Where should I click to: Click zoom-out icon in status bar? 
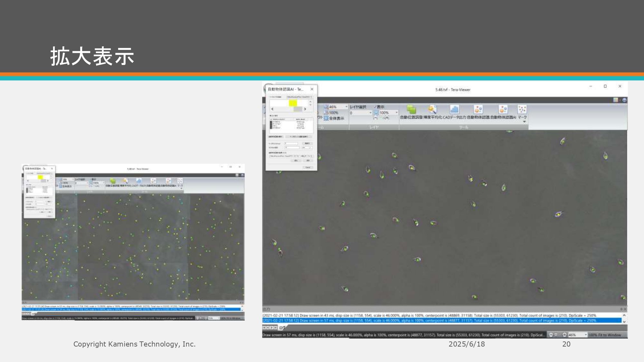pyautogui.click(x=551, y=335)
